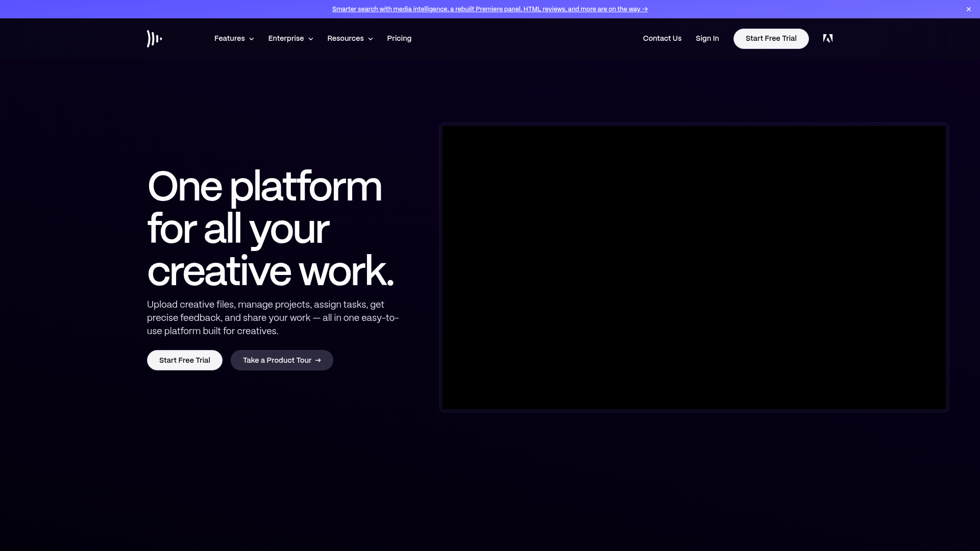The width and height of the screenshot is (980, 551).
Task: Select Pricing in the navigation bar
Action: point(399,38)
